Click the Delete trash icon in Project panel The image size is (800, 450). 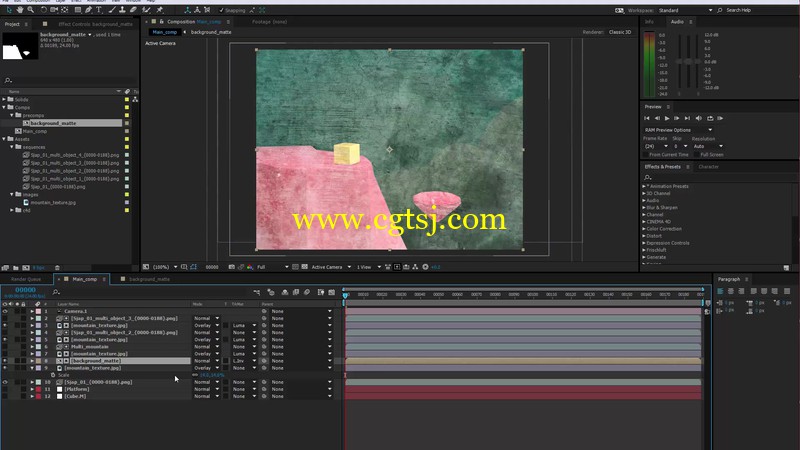pyautogui.click(x=57, y=267)
